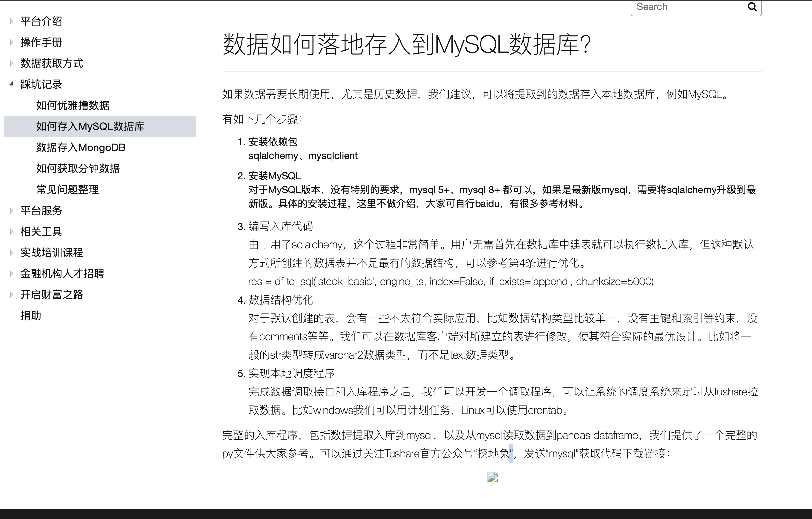This screenshot has height=519, width=812.
Task: Expand the 实战培训课程 section arrow
Action: (11, 252)
